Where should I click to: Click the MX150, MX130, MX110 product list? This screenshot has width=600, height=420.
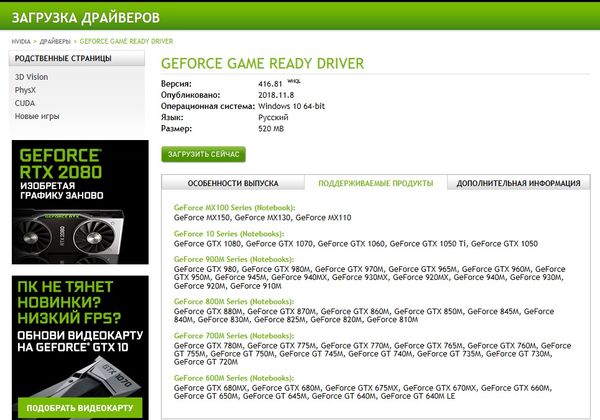coord(262,218)
